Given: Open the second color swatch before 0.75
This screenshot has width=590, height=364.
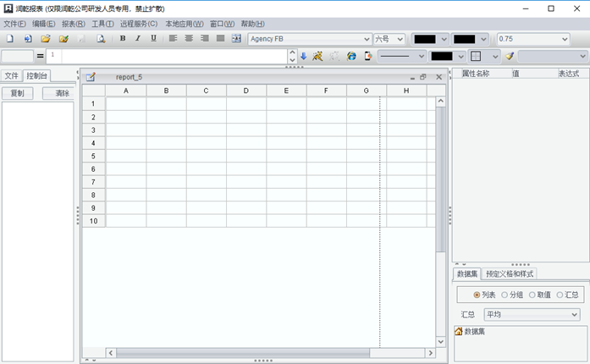Looking at the screenshot, I should [470, 39].
